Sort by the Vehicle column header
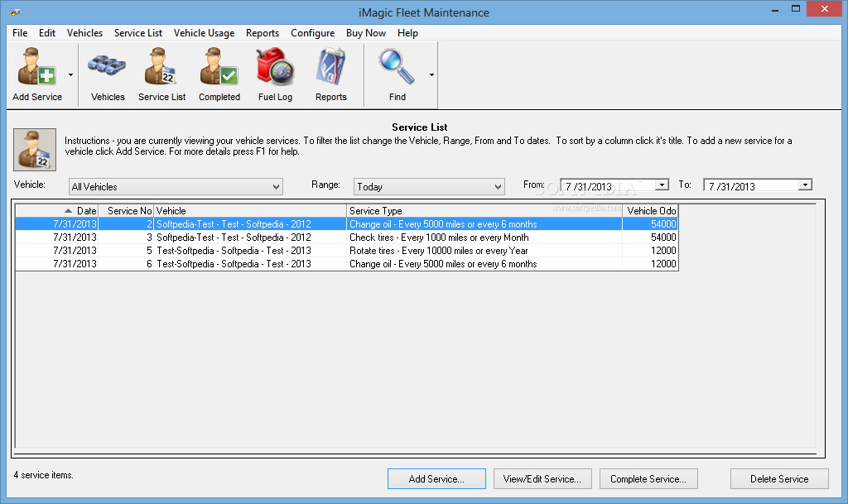This screenshot has height=504, width=848. [250, 211]
